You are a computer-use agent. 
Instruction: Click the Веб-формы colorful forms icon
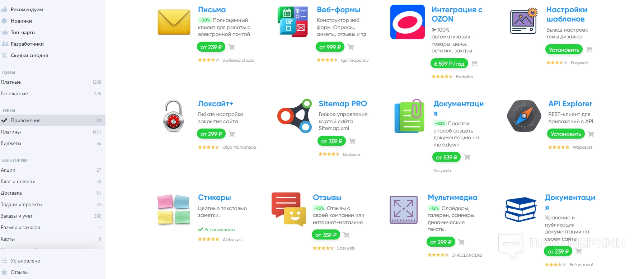[293, 22]
